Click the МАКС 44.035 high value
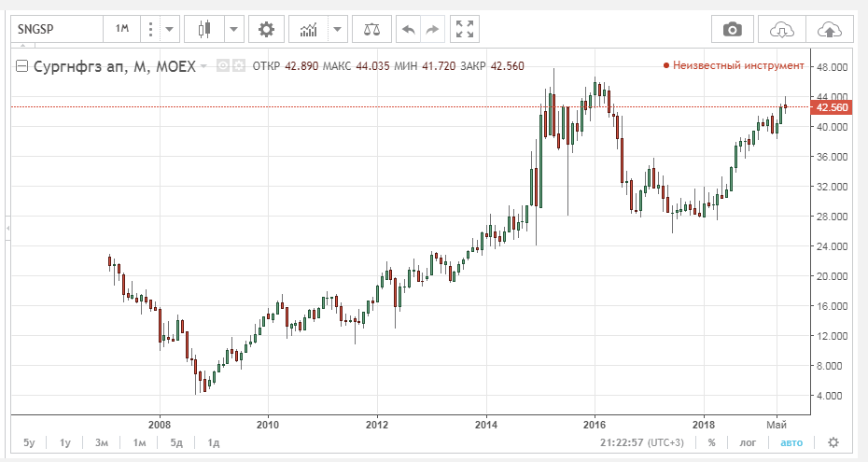Image resolution: width=868 pixels, height=462 pixels. tap(356, 66)
